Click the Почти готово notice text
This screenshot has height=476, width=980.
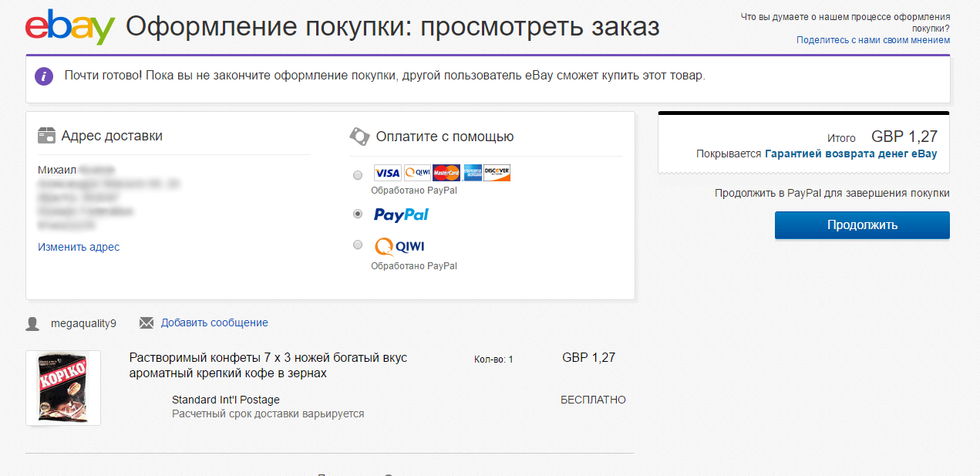coord(385,76)
